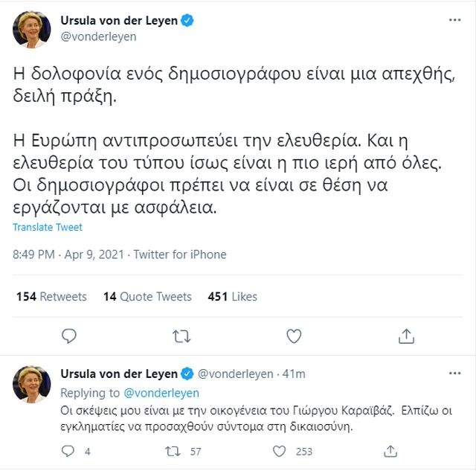Image resolution: width=476 pixels, height=471 pixels.
Task: Click Translate Tweet link
Action: (48, 227)
